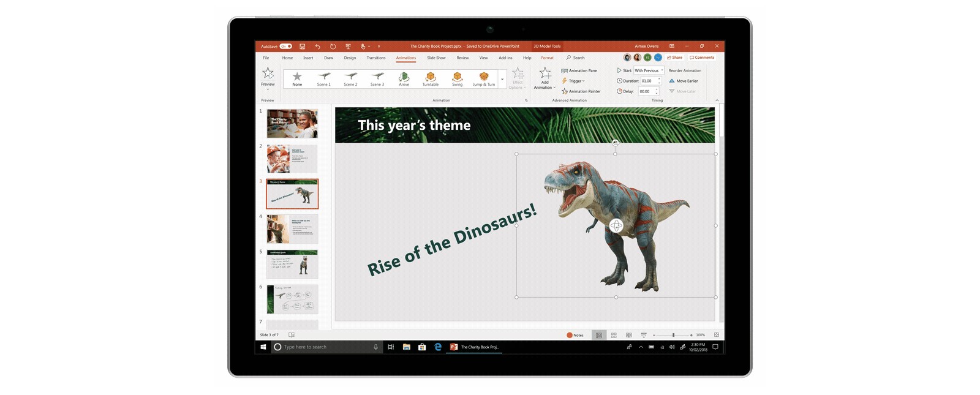The height and width of the screenshot is (395, 980).
Task: Open Microsoft Edge from the taskbar
Action: [438, 347]
